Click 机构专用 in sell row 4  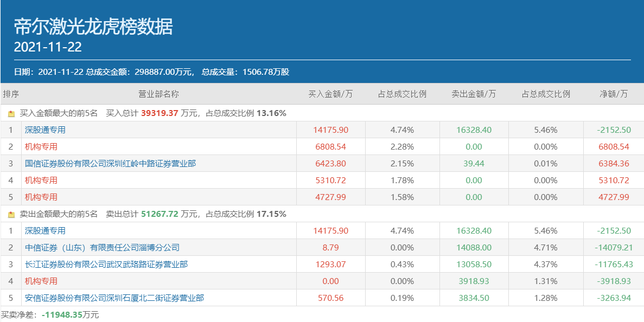(x=41, y=281)
